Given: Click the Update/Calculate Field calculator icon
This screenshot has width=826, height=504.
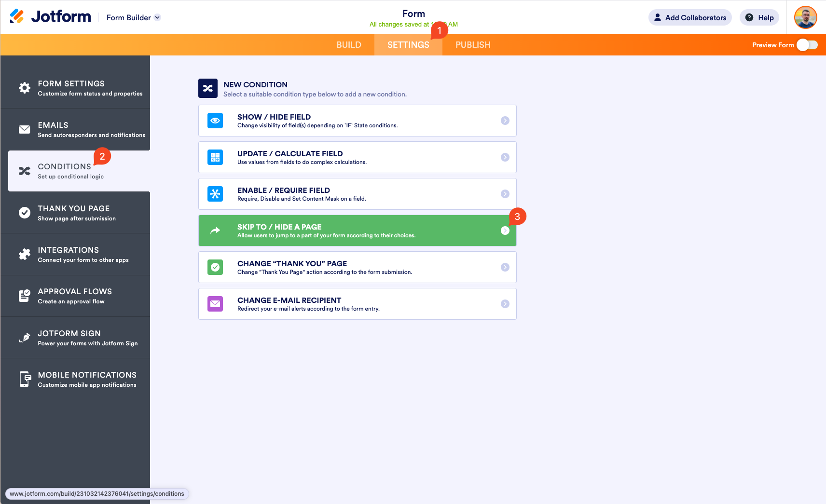Looking at the screenshot, I should pos(215,157).
